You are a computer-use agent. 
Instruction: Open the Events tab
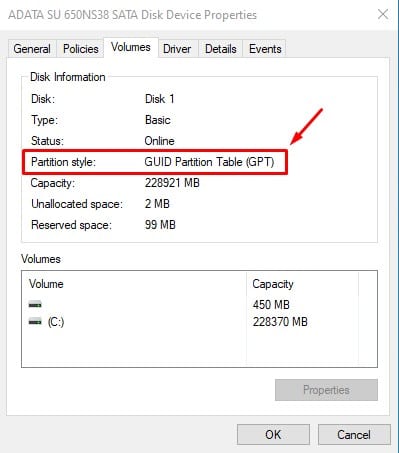265,49
